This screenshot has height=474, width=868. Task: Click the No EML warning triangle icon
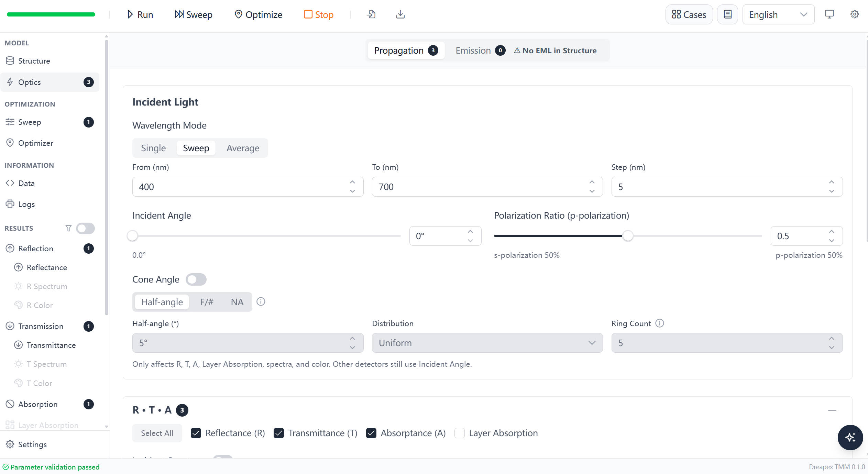pyautogui.click(x=517, y=51)
